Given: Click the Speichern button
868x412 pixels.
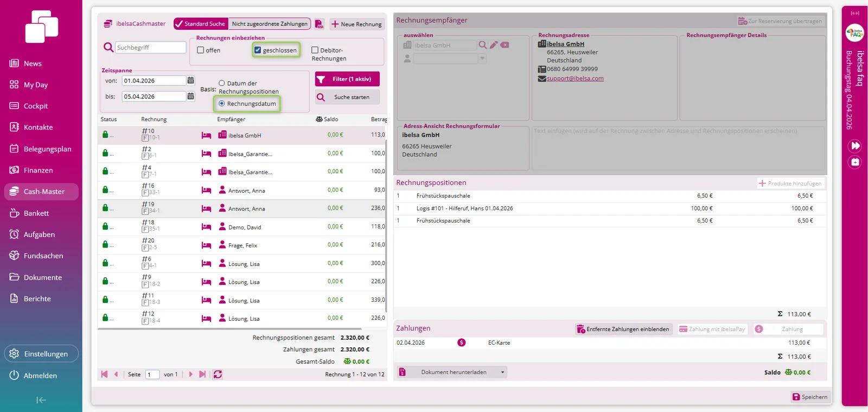Looking at the screenshot, I should pos(810,397).
